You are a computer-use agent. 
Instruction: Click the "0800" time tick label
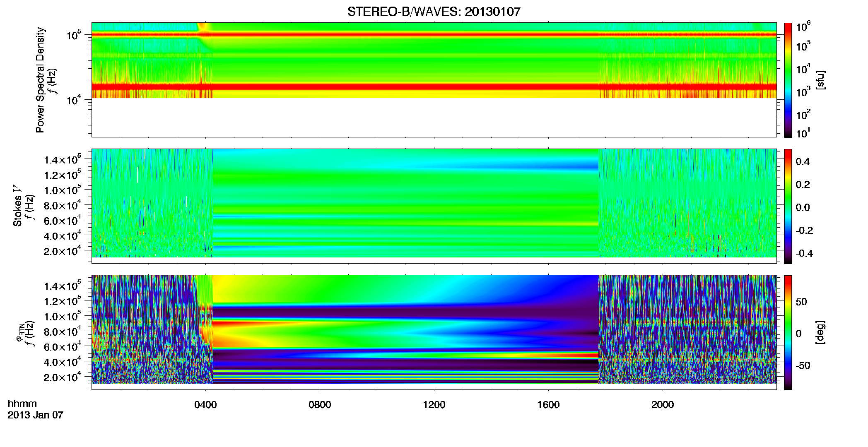[x=320, y=405]
